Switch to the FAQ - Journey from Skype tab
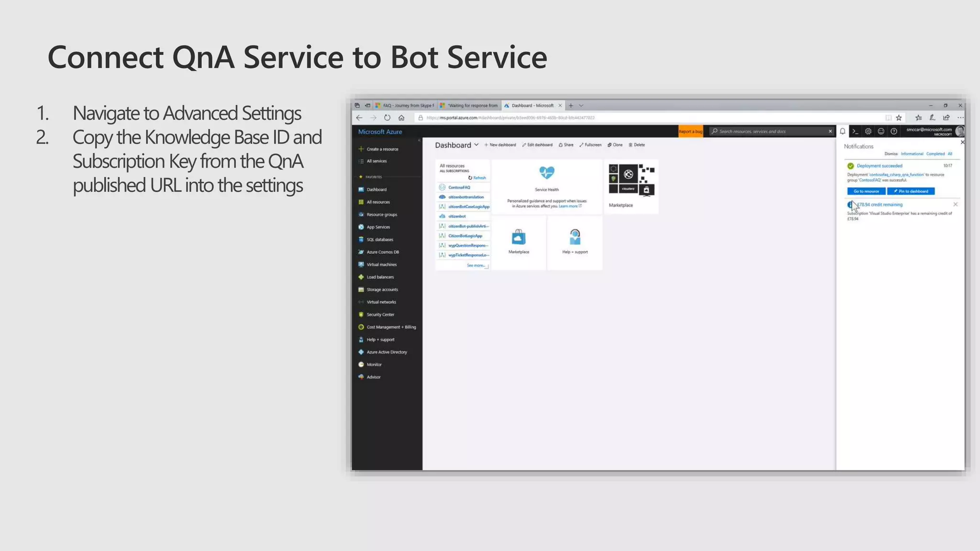Viewport: 980px width, 551px height. (x=405, y=106)
